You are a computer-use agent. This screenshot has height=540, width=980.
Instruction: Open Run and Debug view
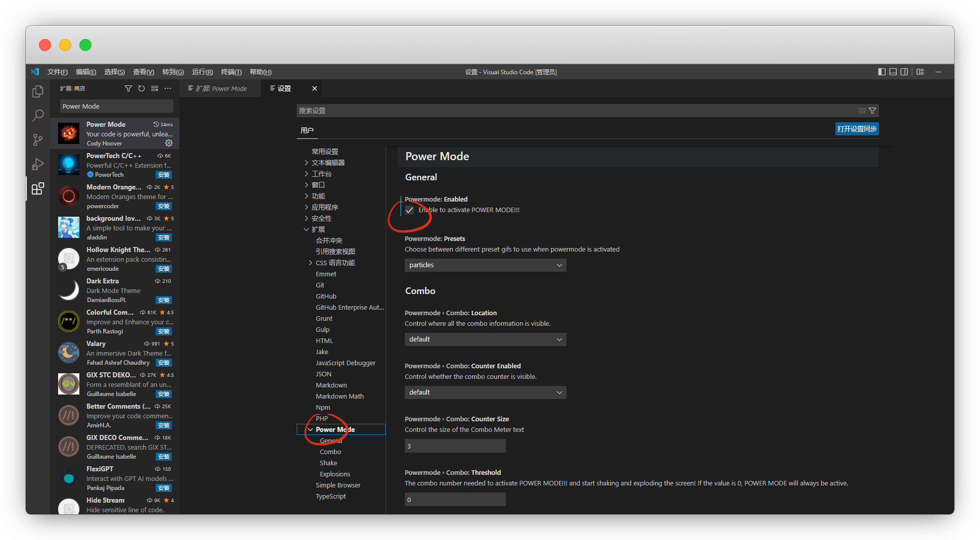38,164
